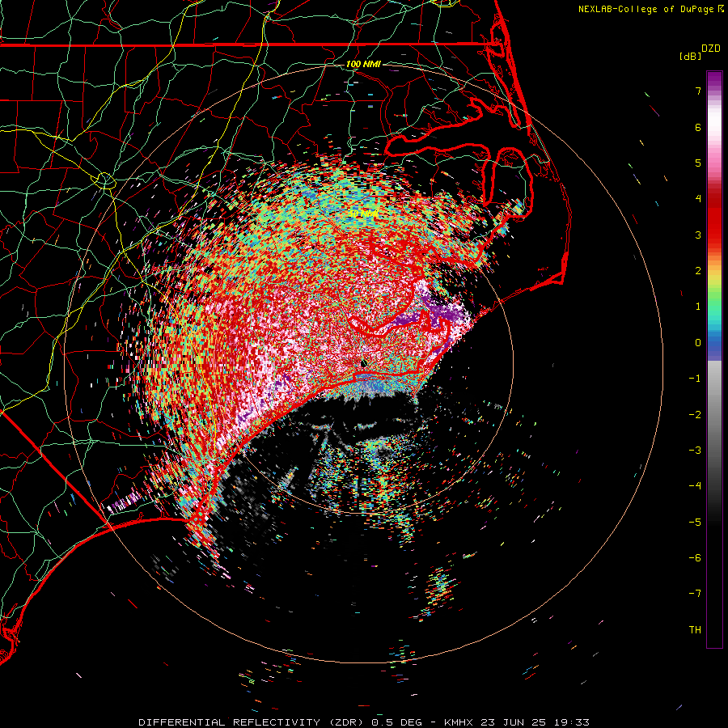Viewport: 728px width, 728px height.
Task: Click the -7 value on the dB scale
Action: (695, 594)
